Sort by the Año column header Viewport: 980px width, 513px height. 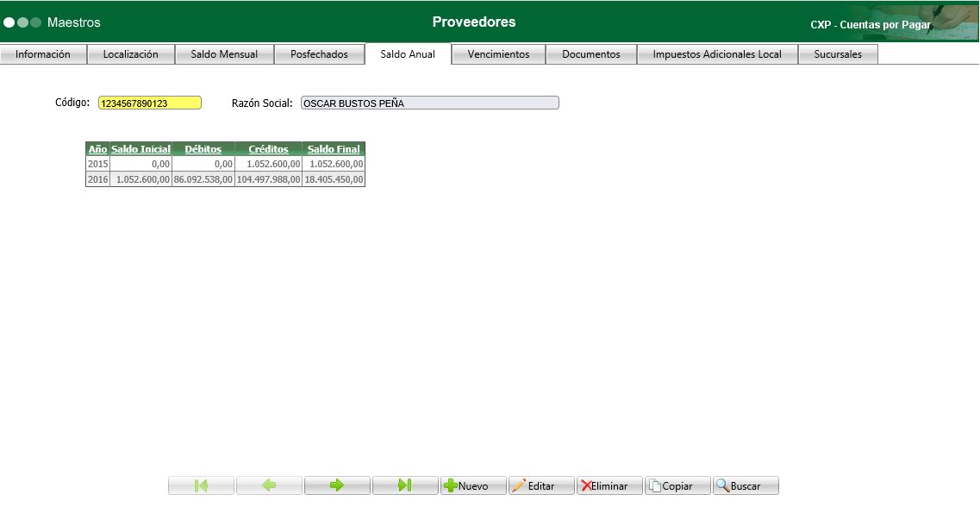97,148
